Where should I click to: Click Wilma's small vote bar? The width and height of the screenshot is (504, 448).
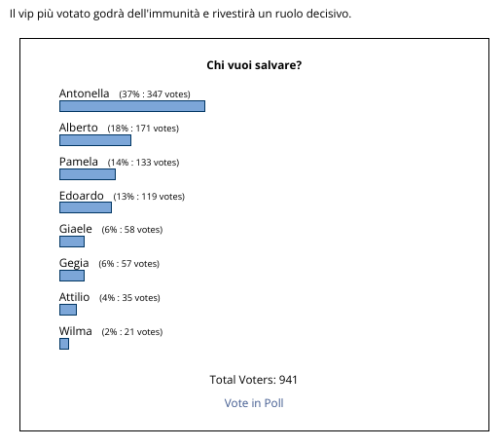coord(64,344)
